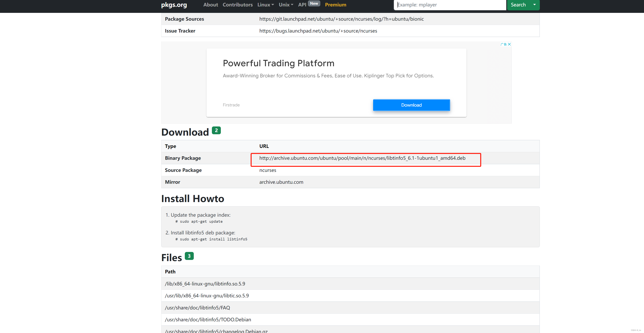Screen dimensions: 644x333
Task: Expand the Linux dropdown menu
Action: (x=265, y=5)
